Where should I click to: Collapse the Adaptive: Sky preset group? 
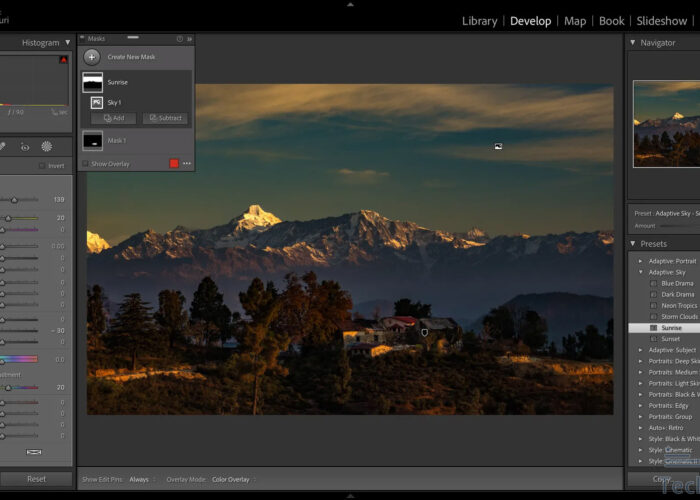(x=641, y=272)
